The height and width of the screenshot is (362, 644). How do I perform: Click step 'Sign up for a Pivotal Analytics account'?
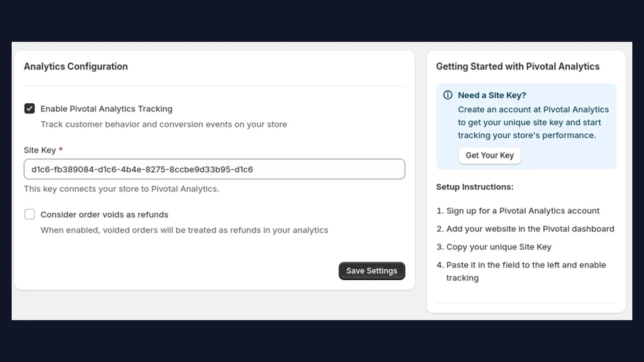tap(523, 211)
